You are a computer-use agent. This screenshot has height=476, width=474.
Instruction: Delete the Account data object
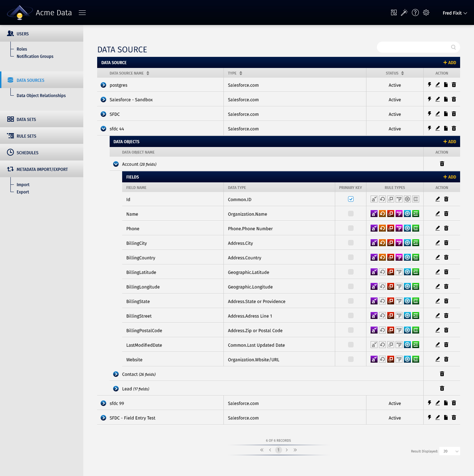coord(442,164)
